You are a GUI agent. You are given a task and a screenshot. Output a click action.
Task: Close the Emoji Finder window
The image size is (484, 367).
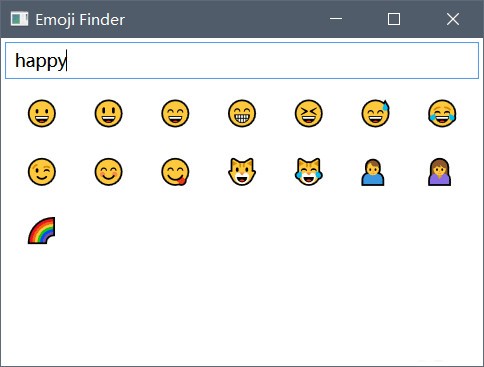[453, 19]
